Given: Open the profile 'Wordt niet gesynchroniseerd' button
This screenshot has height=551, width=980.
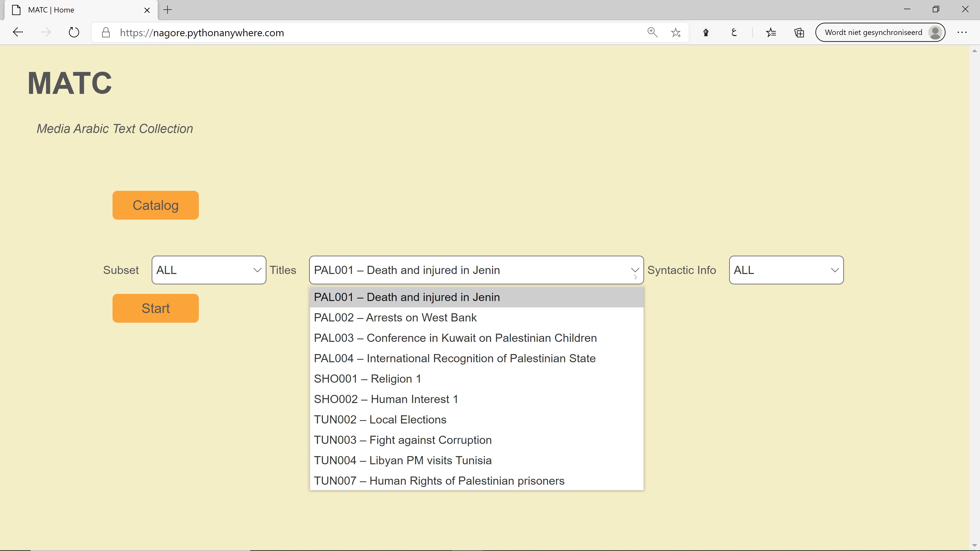Looking at the screenshot, I should point(880,32).
